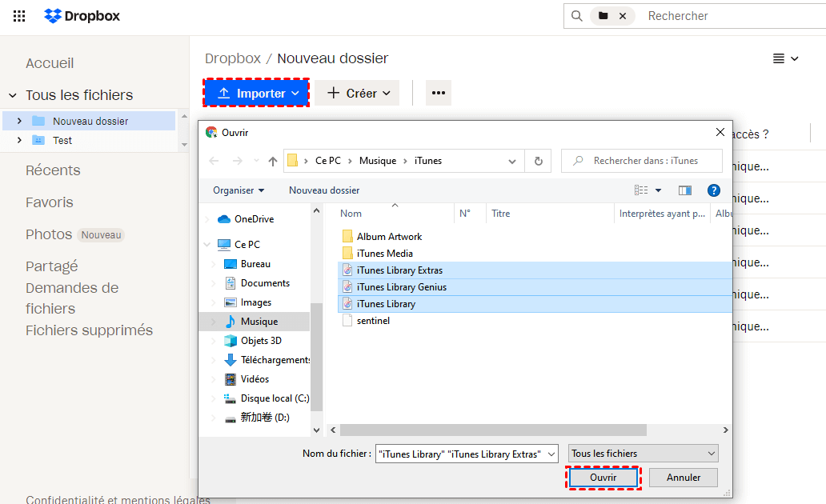Image resolution: width=826 pixels, height=504 pixels.
Task: Open the Organiser menu
Action: (x=238, y=190)
